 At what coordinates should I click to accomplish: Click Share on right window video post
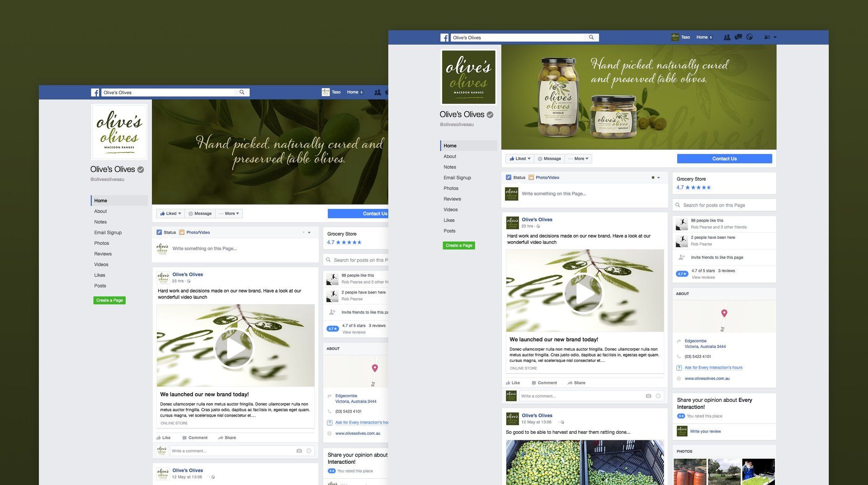[576, 383]
